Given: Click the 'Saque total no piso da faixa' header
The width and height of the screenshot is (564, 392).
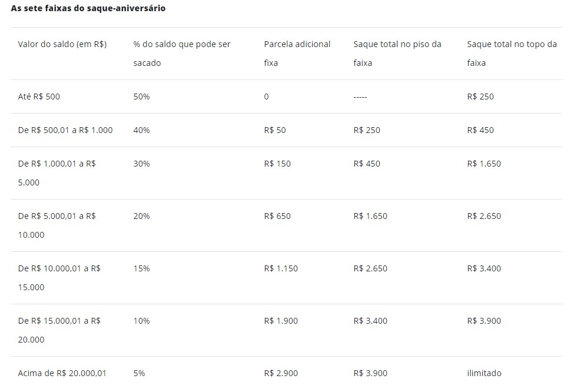Looking at the screenshot, I should click(397, 54).
